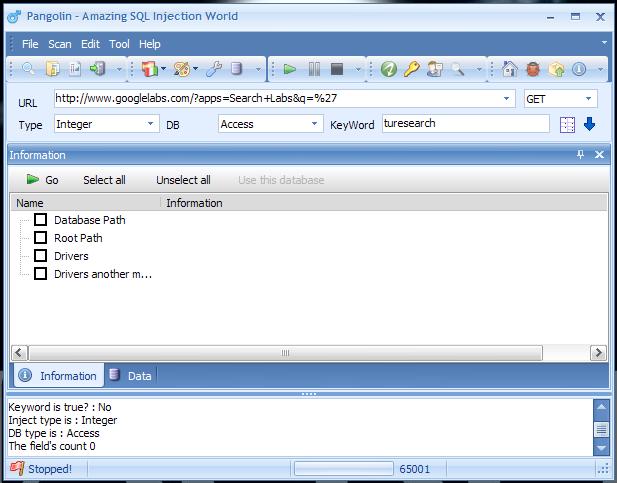Click the grid list icon beside KeyWord field

[x=567, y=125]
